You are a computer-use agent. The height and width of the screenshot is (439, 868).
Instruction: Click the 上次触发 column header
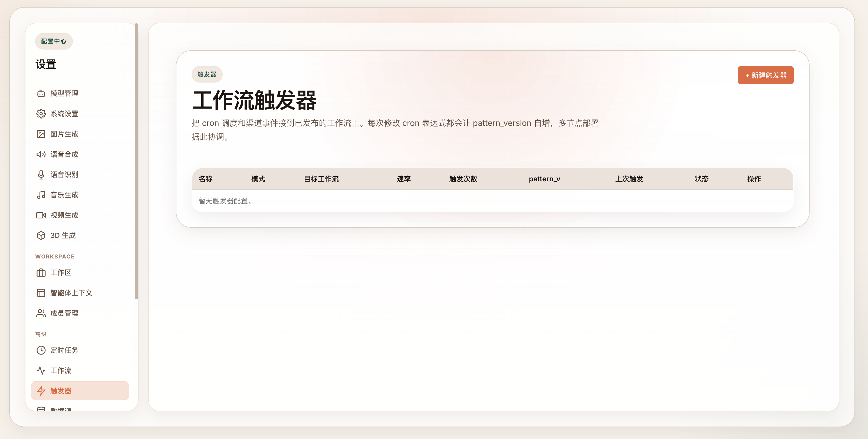click(629, 179)
